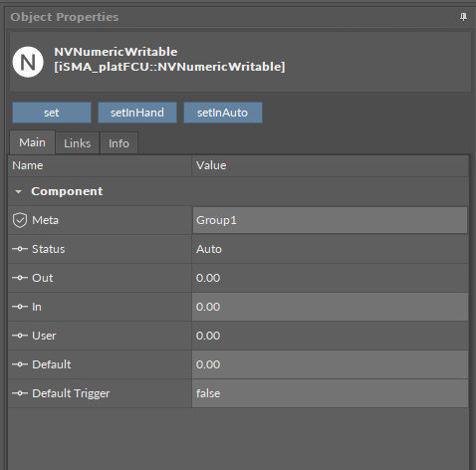Click the slot icon next to Out
This screenshot has width=476, height=470.
coord(20,278)
